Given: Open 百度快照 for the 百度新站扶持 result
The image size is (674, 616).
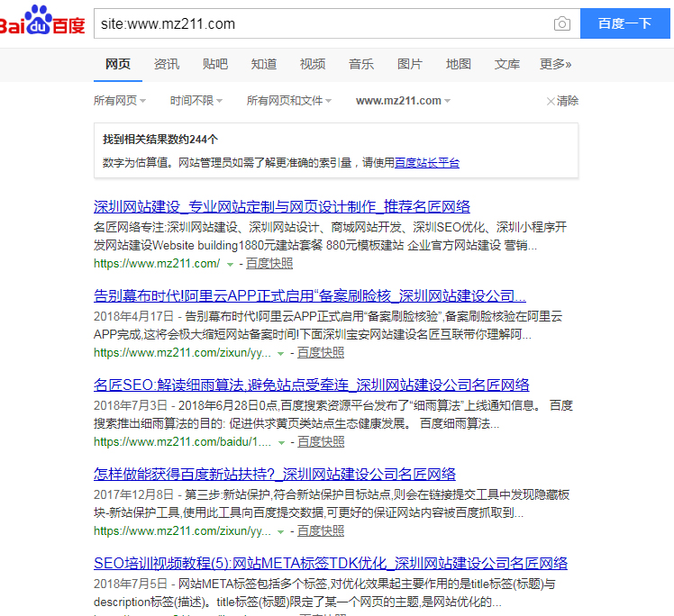Looking at the screenshot, I should [321, 531].
